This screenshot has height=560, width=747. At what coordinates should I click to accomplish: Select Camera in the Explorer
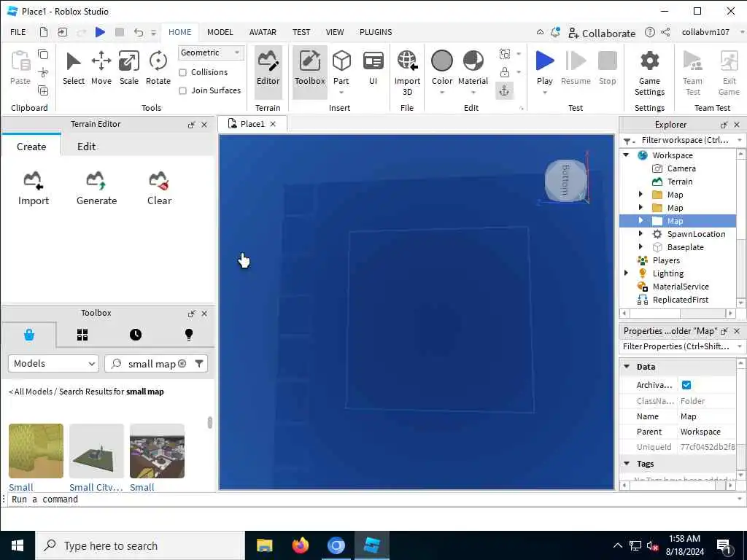(x=681, y=168)
